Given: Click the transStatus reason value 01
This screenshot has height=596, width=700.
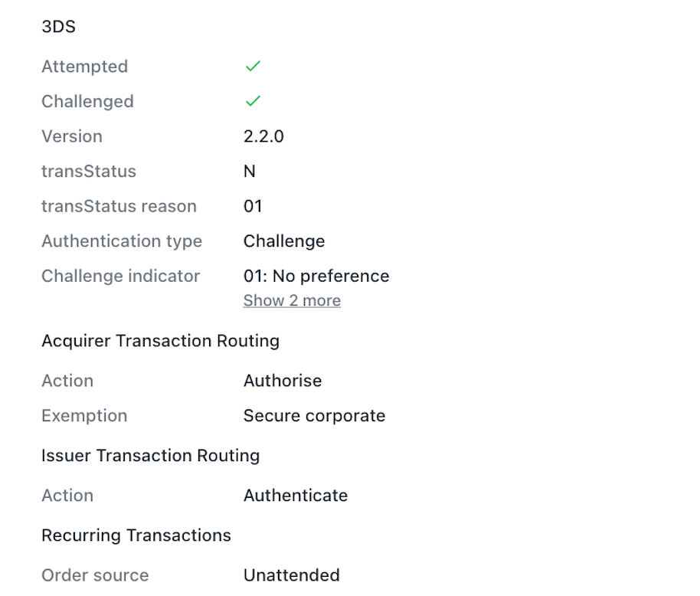Looking at the screenshot, I should tap(253, 206).
